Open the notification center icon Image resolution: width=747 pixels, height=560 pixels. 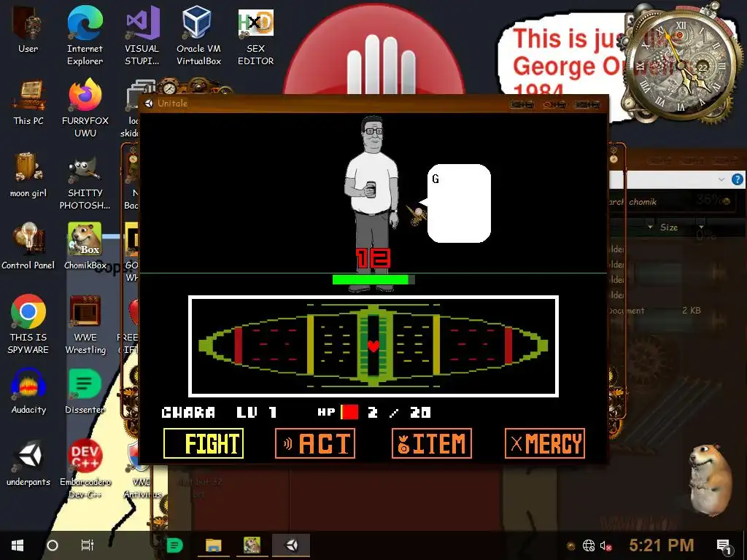point(724,546)
